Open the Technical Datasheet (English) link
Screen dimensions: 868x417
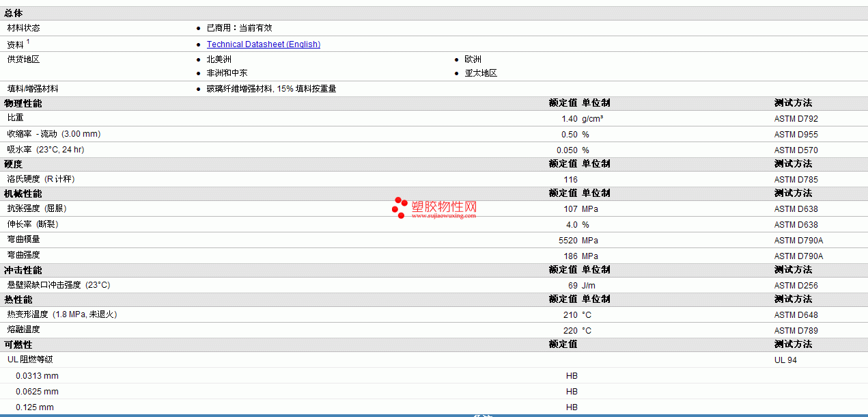[x=264, y=44]
